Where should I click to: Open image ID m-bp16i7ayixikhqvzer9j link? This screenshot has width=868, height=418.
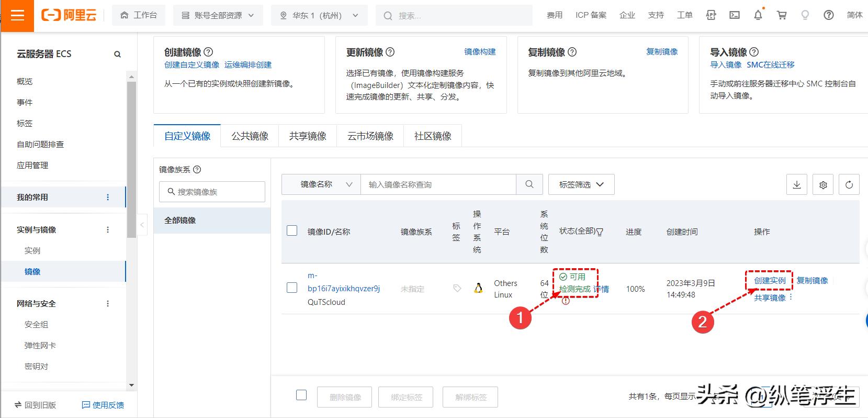(344, 282)
